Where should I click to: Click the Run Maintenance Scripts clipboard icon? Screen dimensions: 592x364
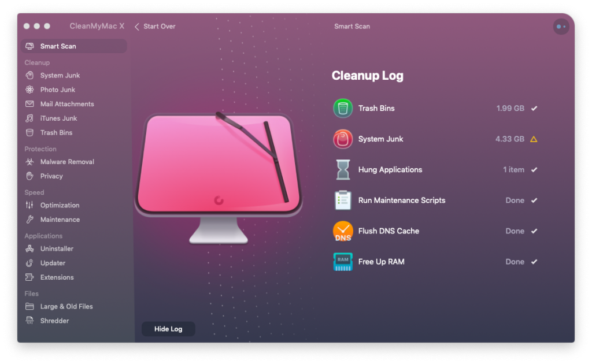pyautogui.click(x=343, y=200)
